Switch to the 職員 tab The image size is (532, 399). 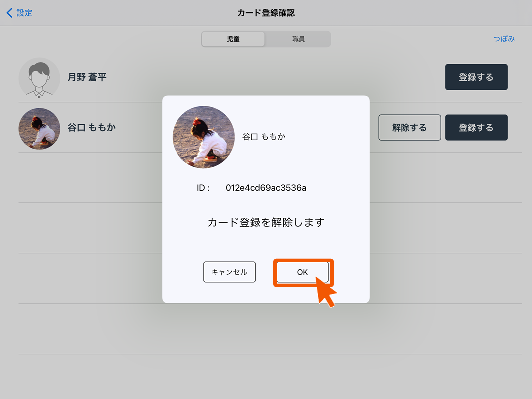pos(298,39)
